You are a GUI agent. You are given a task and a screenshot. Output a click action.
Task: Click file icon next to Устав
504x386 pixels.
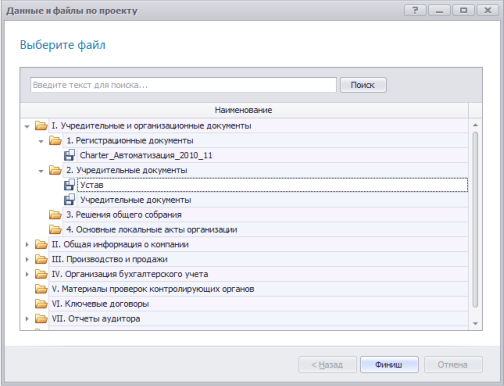(x=69, y=185)
